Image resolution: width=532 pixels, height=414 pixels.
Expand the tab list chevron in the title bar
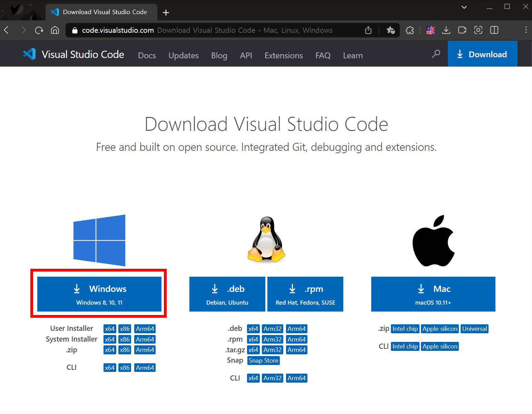click(x=464, y=7)
